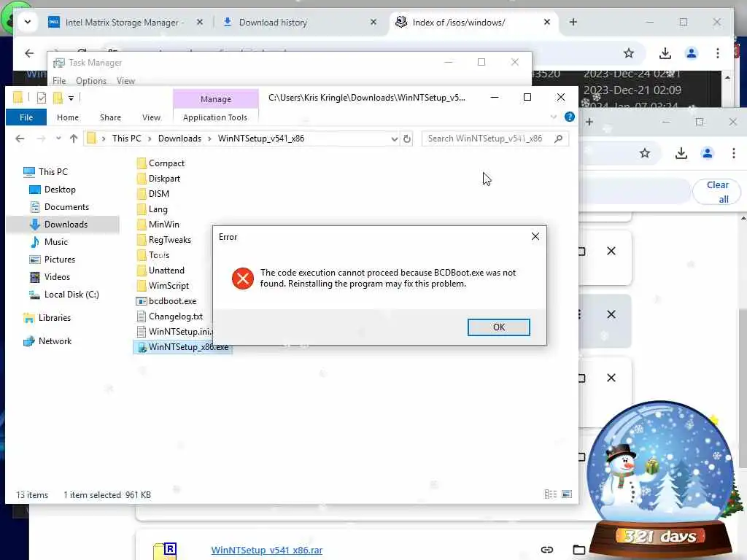The width and height of the screenshot is (747, 560).
Task: Click Clear all in downloads page
Action: tap(718, 192)
